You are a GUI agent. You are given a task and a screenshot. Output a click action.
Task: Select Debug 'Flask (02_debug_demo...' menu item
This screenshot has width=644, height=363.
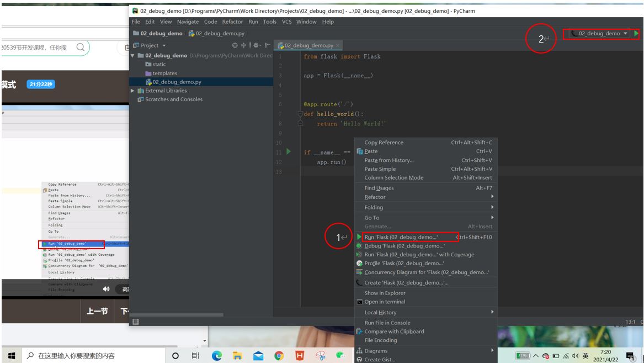coord(426,246)
